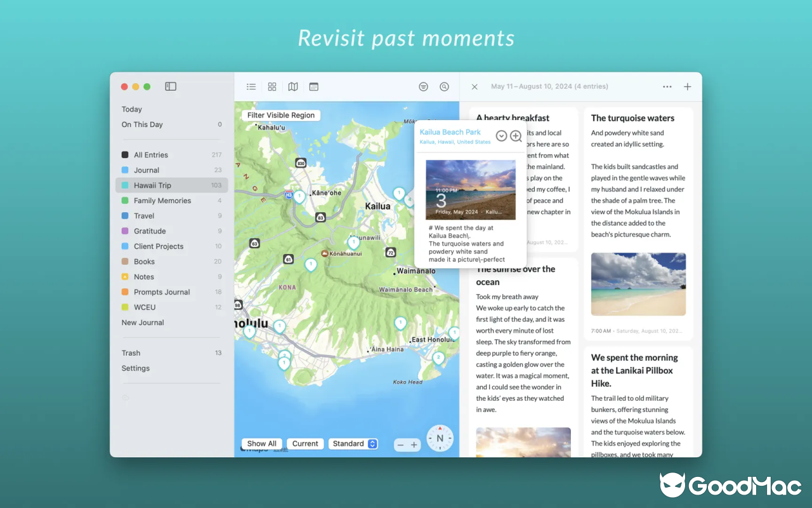Image resolution: width=812 pixels, height=508 pixels.
Task: Click the Current location button
Action: (x=305, y=444)
